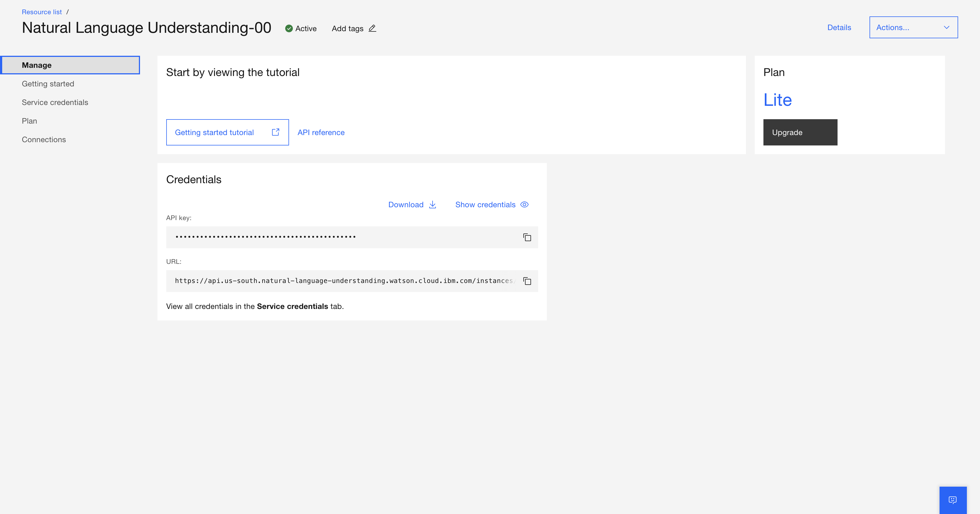Screen dimensions: 980x514
Task: Click the download arrow icon in Credentials
Action: (433, 205)
